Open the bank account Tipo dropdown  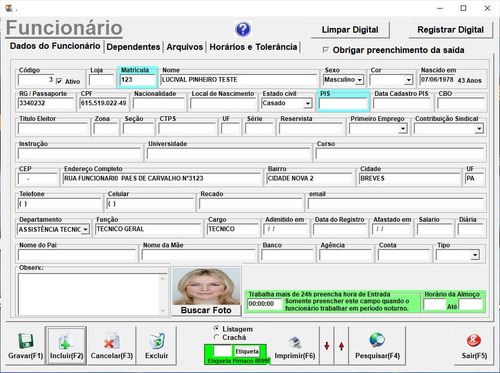coord(475,255)
